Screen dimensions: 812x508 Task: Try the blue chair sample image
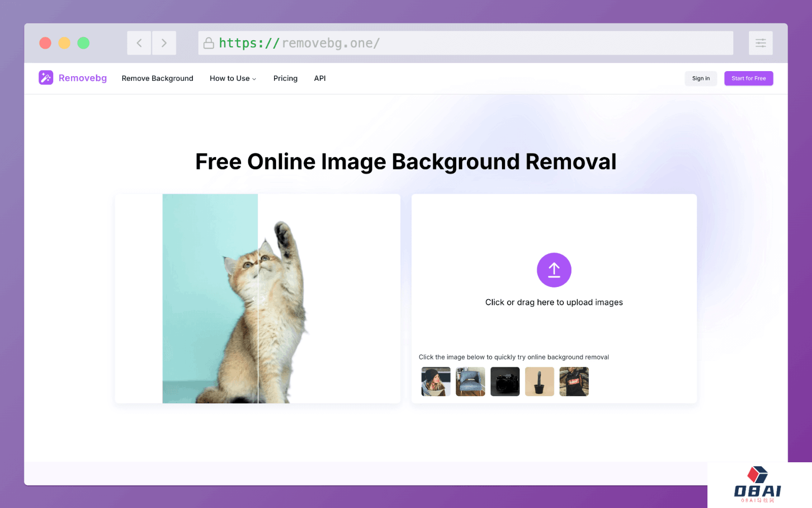[x=469, y=382]
